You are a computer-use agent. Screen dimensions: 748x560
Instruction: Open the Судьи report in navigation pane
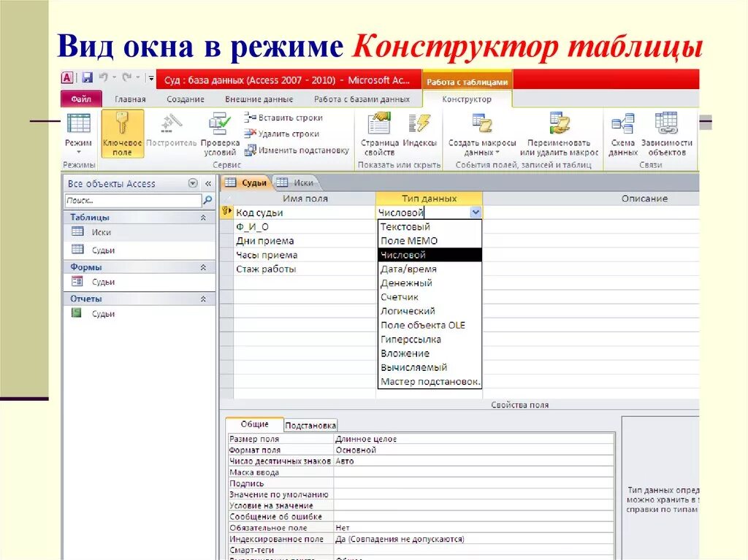[140, 314]
